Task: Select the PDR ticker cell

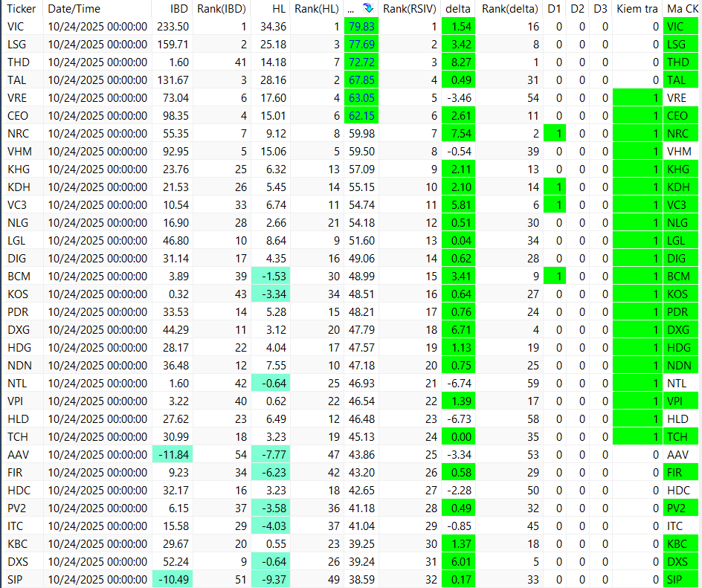Action: pyautogui.click(x=23, y=312)
